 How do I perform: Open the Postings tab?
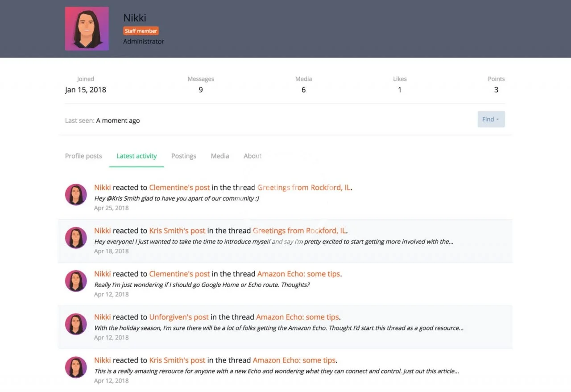183,156
